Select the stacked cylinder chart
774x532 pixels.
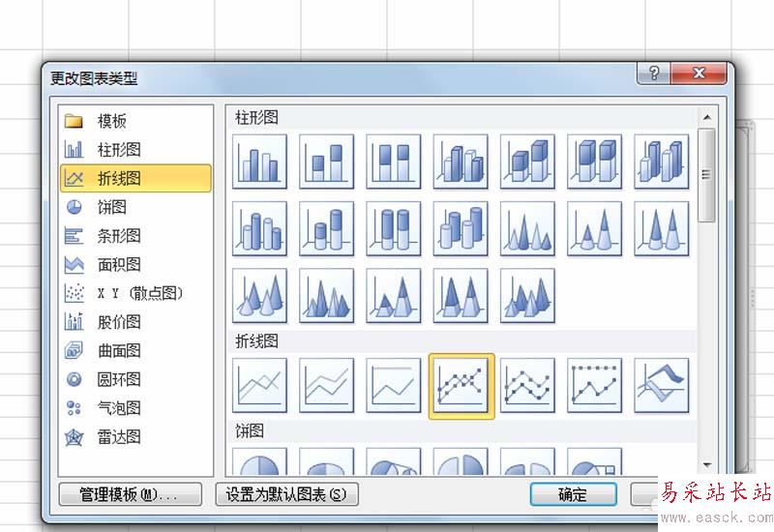point(327,228)
